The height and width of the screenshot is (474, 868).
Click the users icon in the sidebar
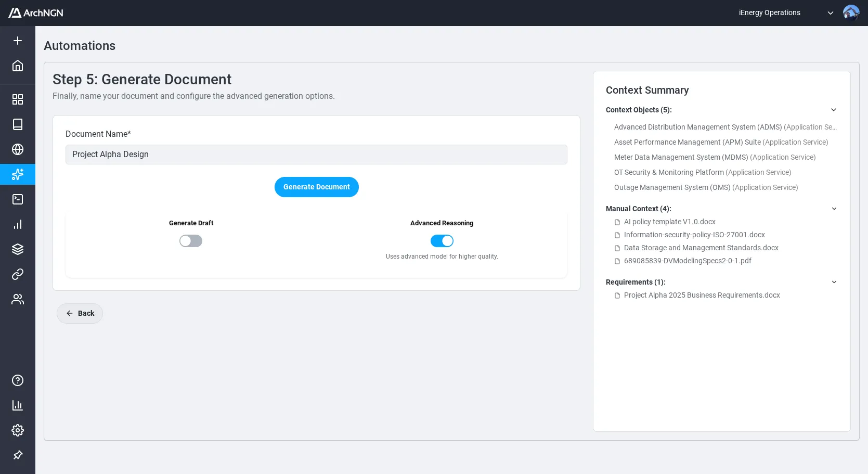pos(18,299)
